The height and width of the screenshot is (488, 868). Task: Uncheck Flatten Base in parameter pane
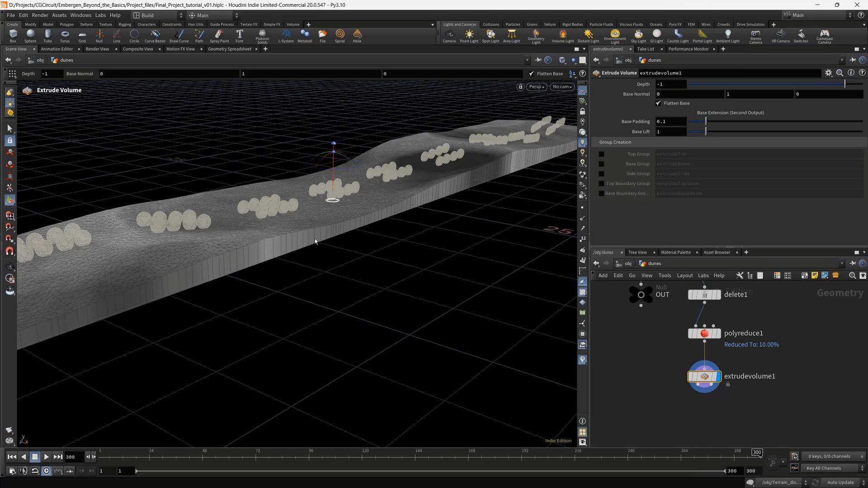[658, 103]
